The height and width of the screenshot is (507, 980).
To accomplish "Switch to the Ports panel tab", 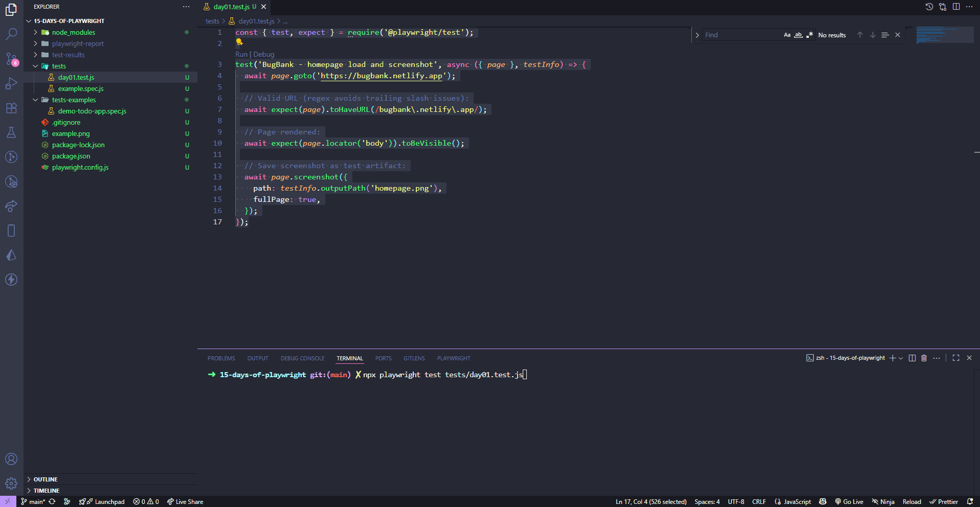I will (x=383, y=358).
